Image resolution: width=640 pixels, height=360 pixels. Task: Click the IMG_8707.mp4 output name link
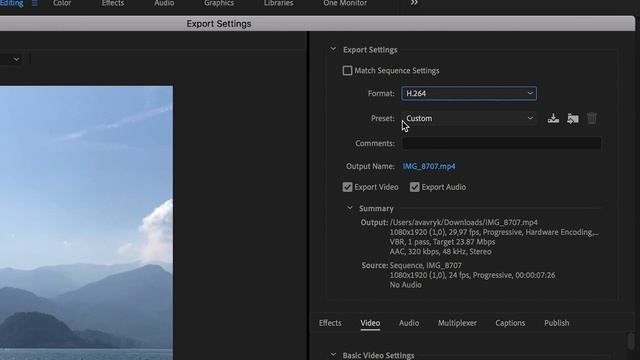[x=429, y=166]
